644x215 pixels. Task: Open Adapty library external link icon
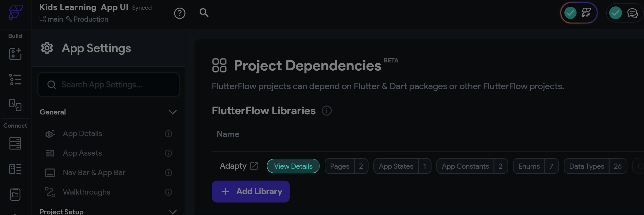click(254, 166)
